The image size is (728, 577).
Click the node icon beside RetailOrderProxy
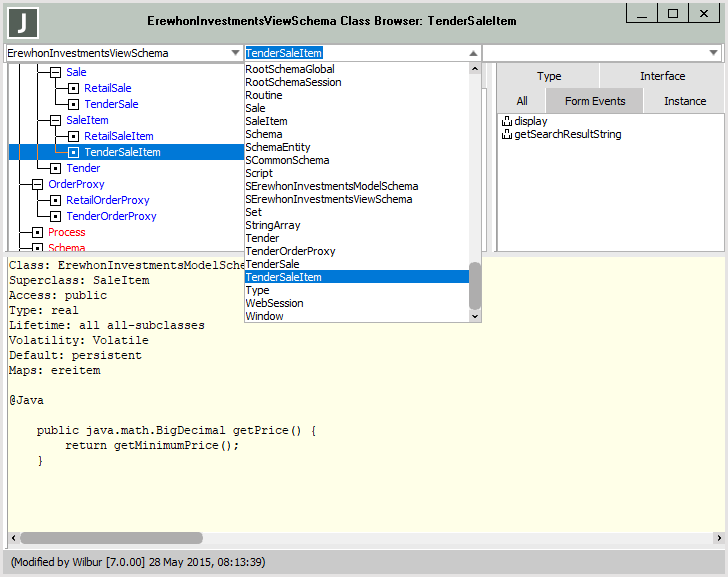(x=56, y=200)
